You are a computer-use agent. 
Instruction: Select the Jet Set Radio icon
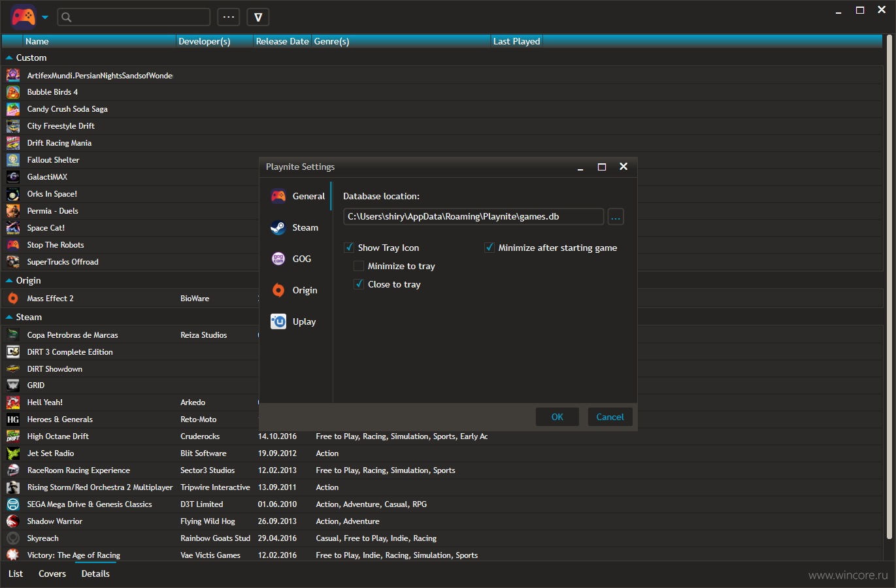(13, 453)
